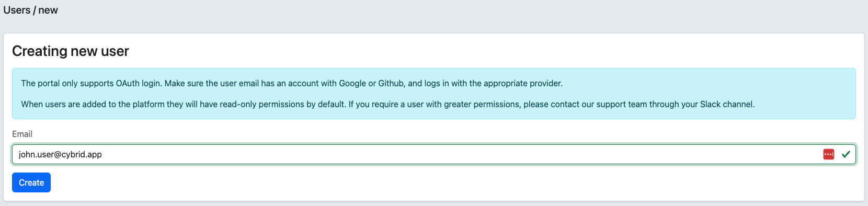
Task: Open the Users breadcrumb link
Action: pos(17,10)
